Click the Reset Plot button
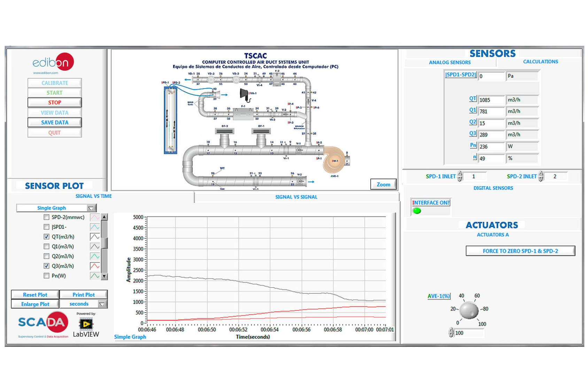The image size is (588, 392). point(35,295)
